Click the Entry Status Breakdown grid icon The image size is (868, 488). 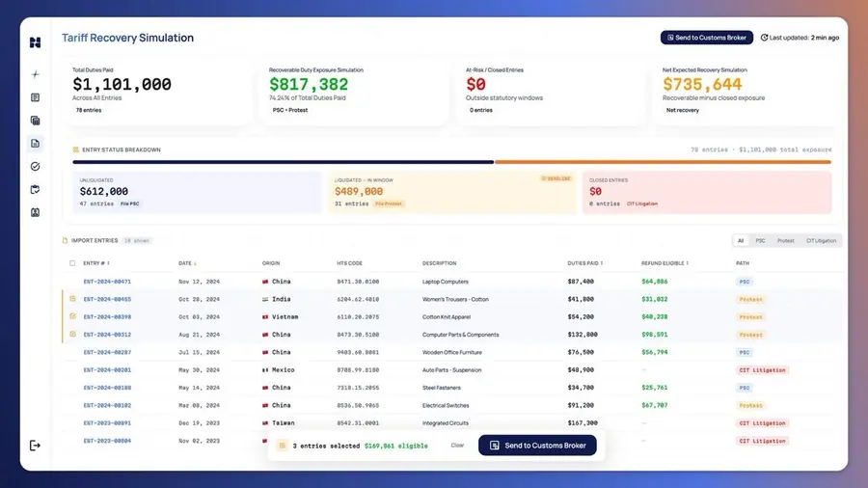tap(76, 149)
